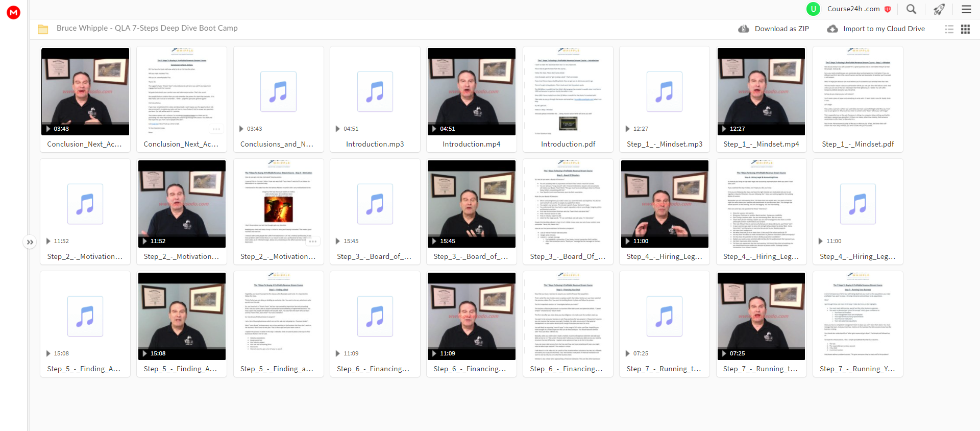Click Course24h .com account name
The height and width of the screenshot is (431, 980).
tap(853, 9)
